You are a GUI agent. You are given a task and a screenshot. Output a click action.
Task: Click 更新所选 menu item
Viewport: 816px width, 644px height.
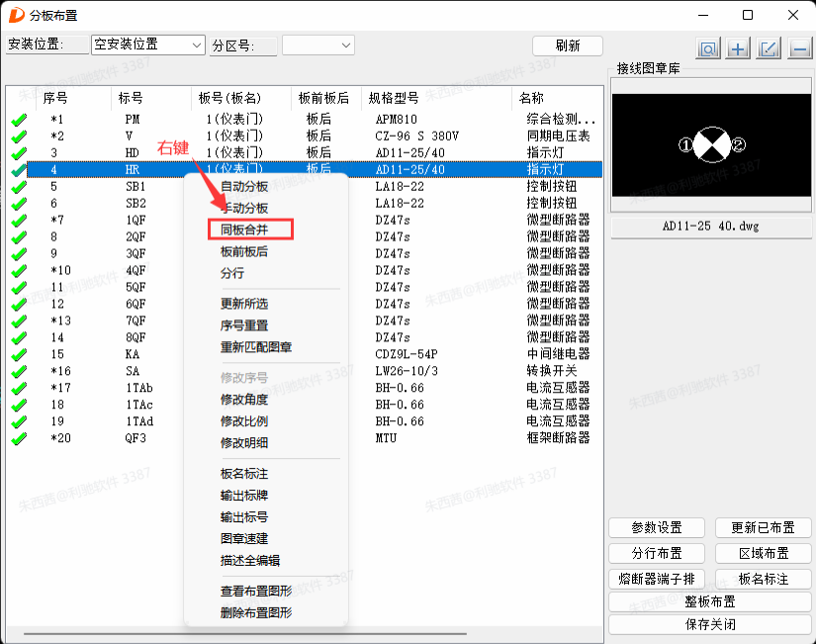(244, 304)
